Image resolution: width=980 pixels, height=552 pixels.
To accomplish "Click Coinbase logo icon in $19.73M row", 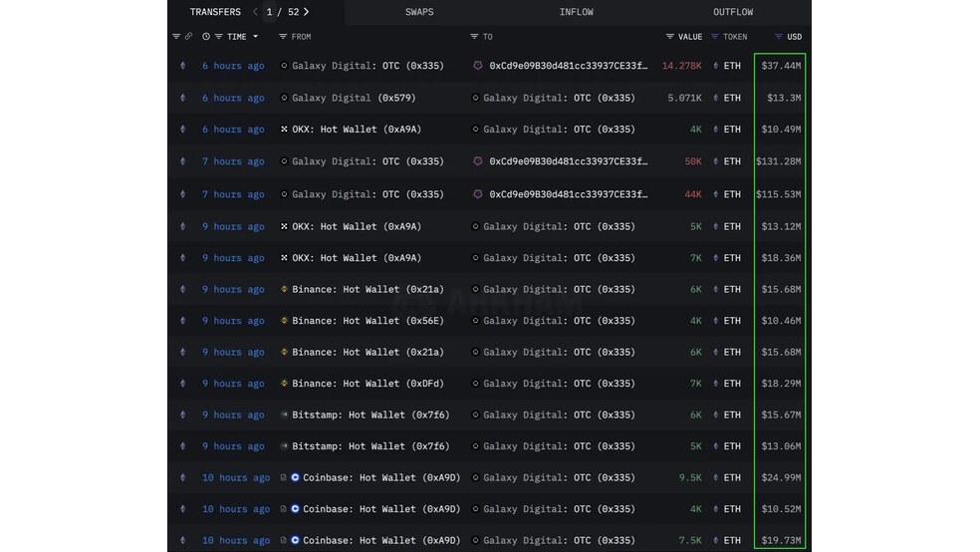I will [295, 540].
